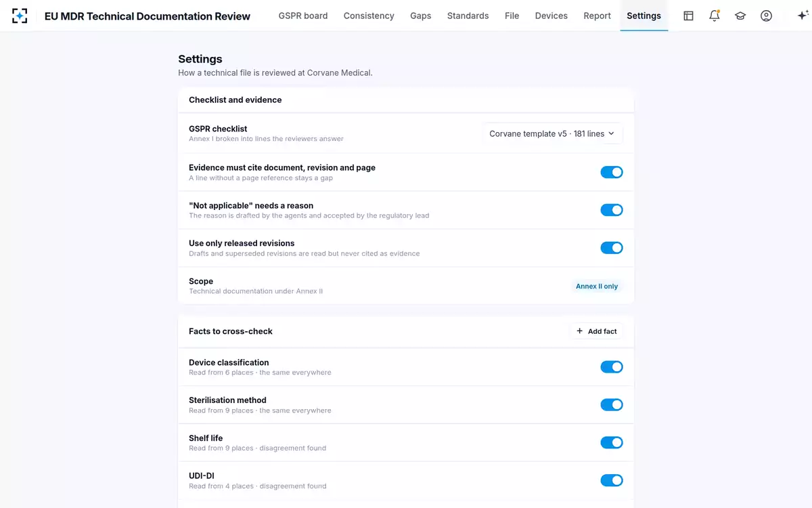Click the EU MDR Technical Documentation Review title
The width and height of the screenshot is (812, 508).
tap(148, 16)
